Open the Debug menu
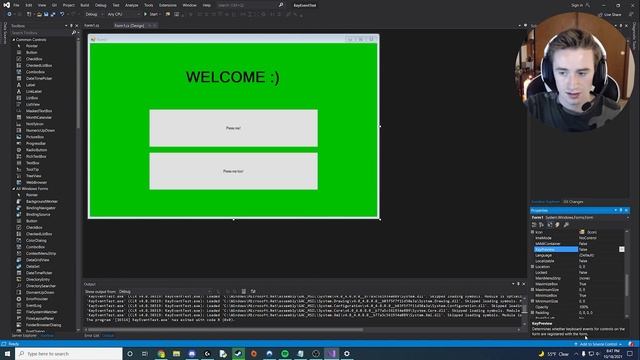This screenshot has height=360, width=640. pos(100,5)
